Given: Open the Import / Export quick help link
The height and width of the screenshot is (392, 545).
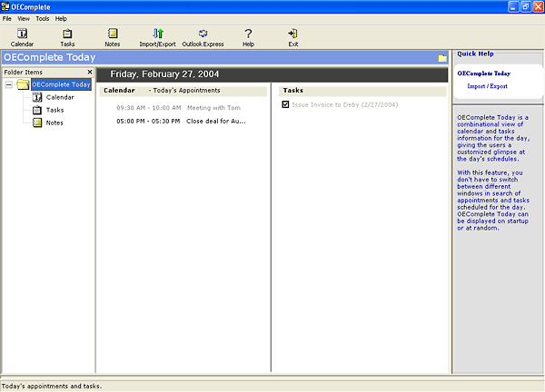Looking at the screenshot, I should [487, 86].
